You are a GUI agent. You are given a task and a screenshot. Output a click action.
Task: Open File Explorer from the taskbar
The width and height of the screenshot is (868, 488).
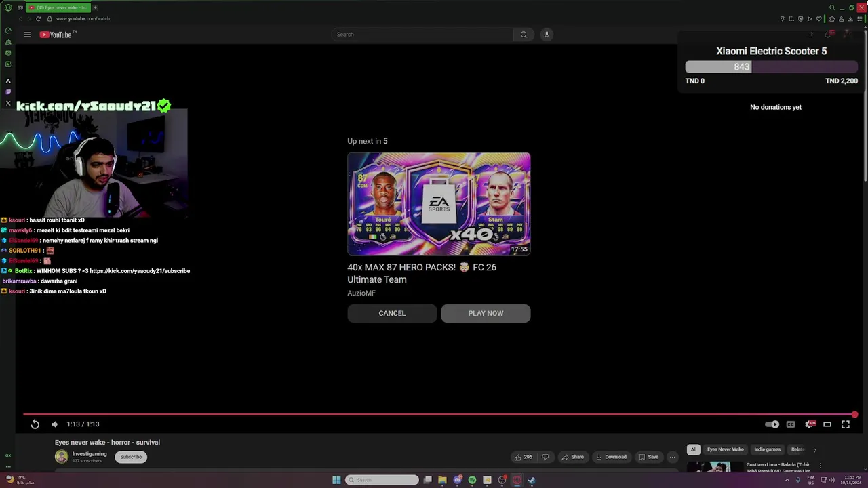[x=443, y=480]
